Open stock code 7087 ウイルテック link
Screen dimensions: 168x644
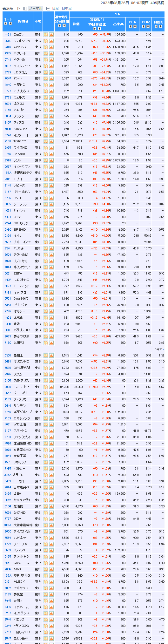tap(8, 66)
